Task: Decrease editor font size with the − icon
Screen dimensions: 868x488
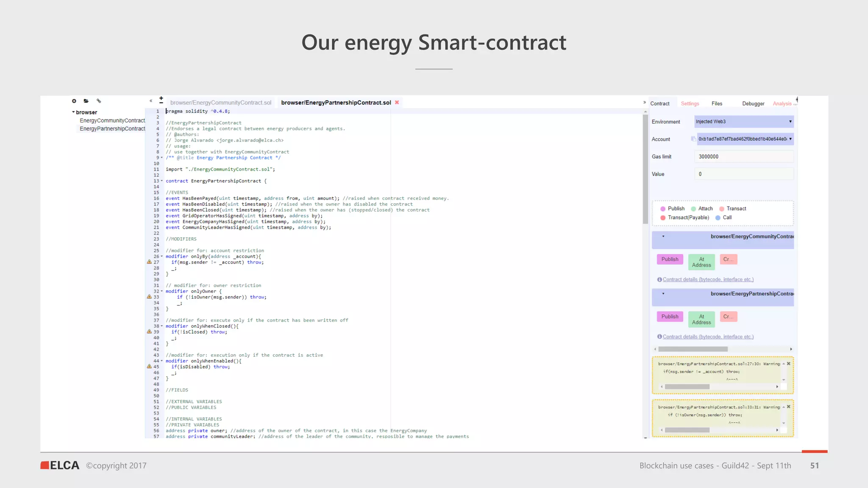Action: (x=161, y=103)
